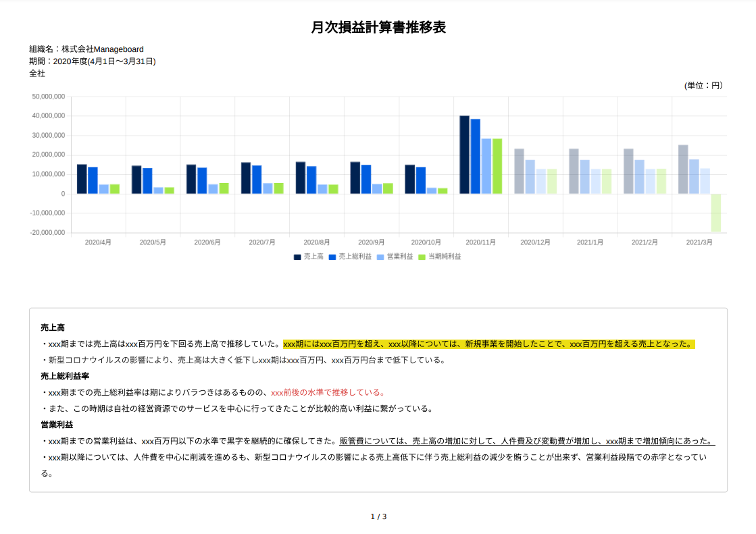Click the 2020/12月 axis label
This screenshot has height=534, width=756.
(x=535, y=242)
